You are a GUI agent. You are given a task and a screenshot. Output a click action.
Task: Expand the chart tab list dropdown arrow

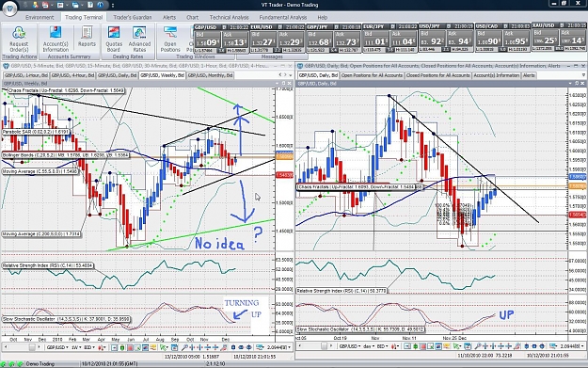[x=290, y=75]
